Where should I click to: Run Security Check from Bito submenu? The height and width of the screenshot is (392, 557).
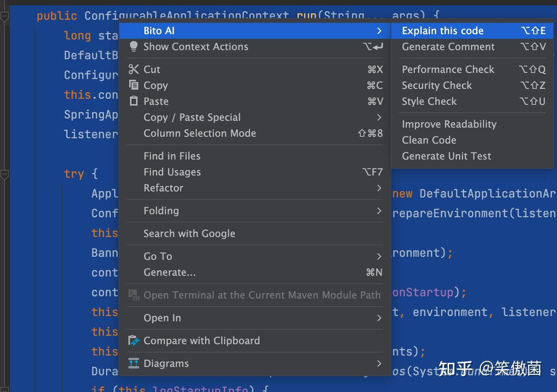coord(437,85)
